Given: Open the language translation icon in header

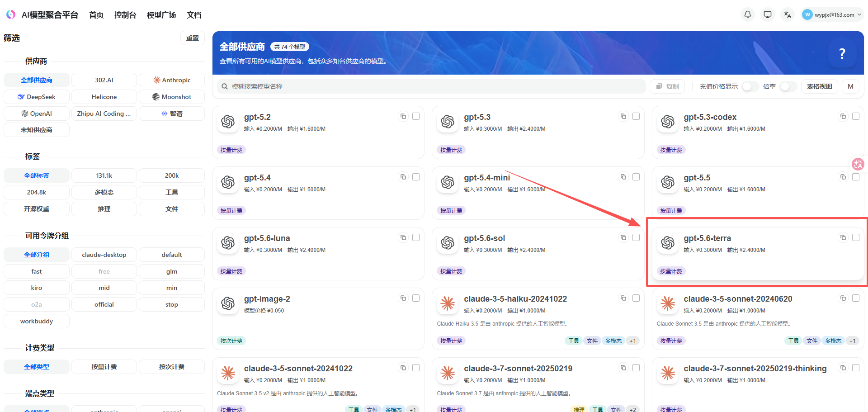Looking at the screenshot, I should point(788,14).
